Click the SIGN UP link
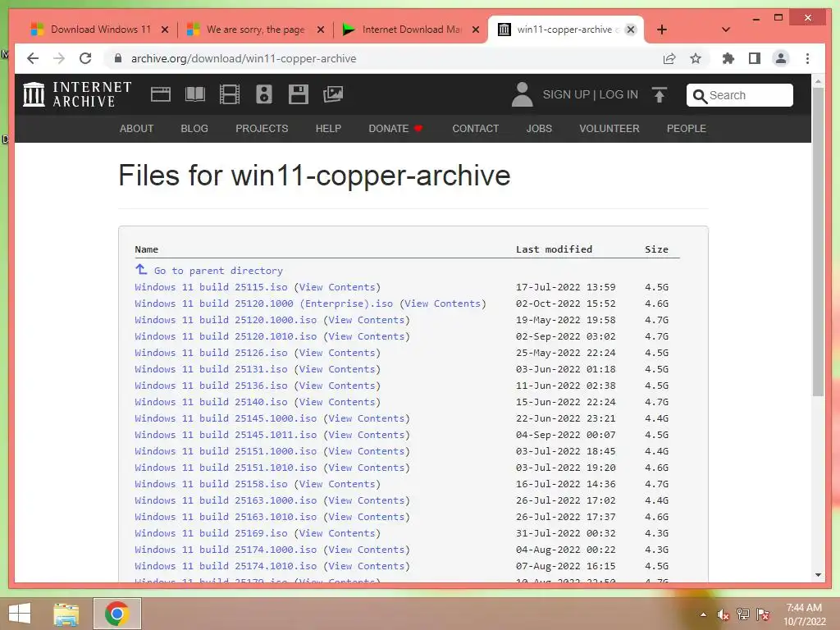The height and width of the screenshot is (630, 840). (566, 95)
